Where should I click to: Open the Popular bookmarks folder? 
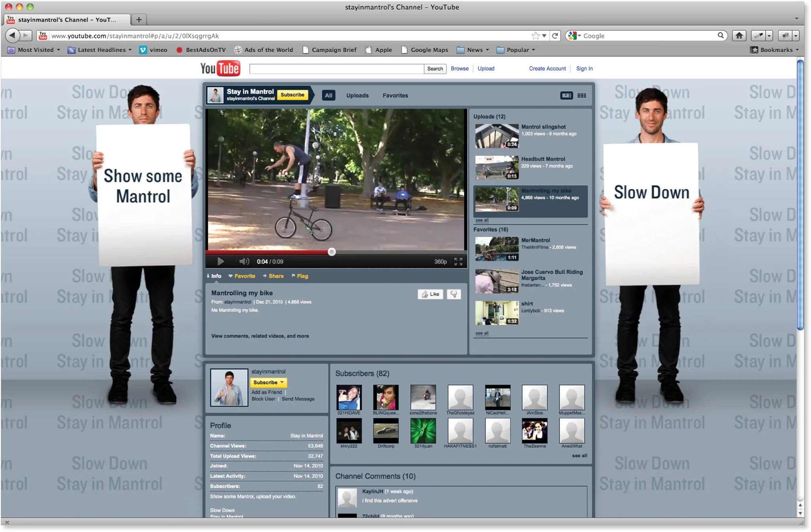point(516,50)
